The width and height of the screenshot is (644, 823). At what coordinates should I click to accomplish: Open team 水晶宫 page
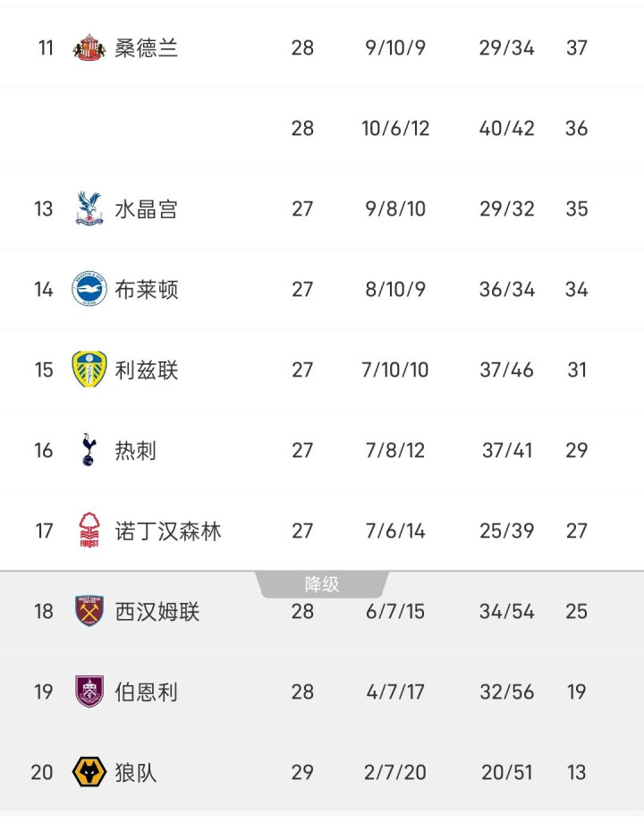(147, 208)
